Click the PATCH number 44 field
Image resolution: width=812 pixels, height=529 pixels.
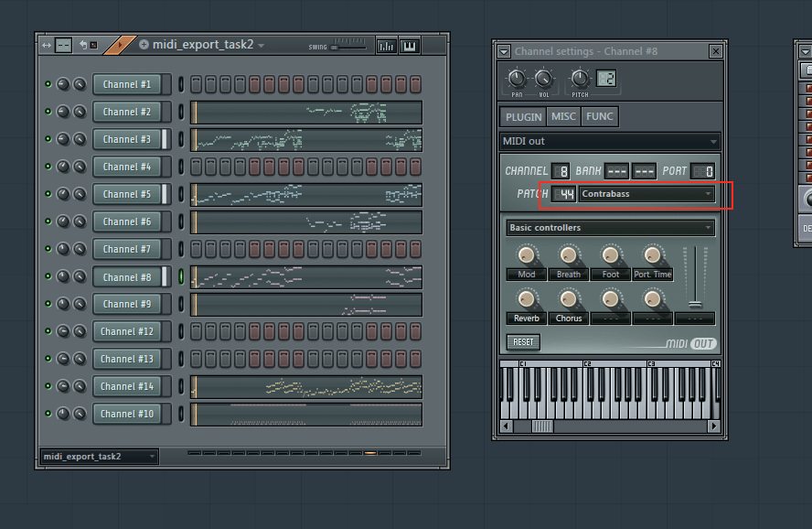pyautogui.click(x=563, y=194)
